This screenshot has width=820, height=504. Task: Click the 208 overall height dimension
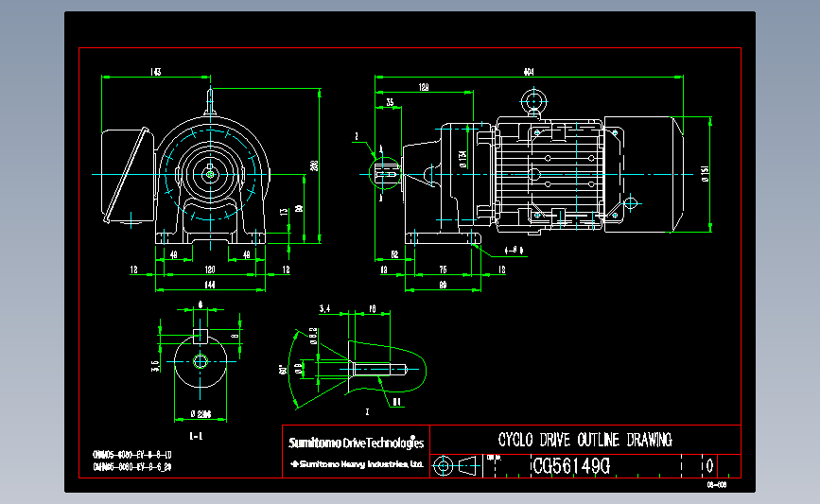314,166
